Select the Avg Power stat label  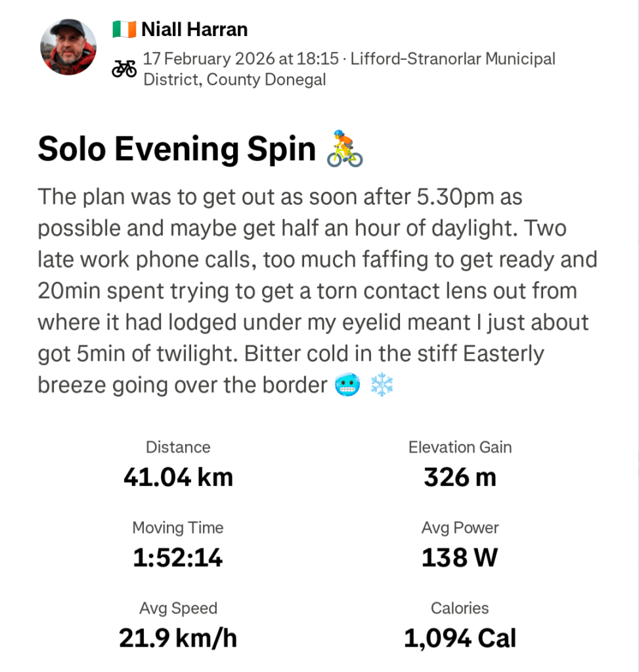click(460, 528)
